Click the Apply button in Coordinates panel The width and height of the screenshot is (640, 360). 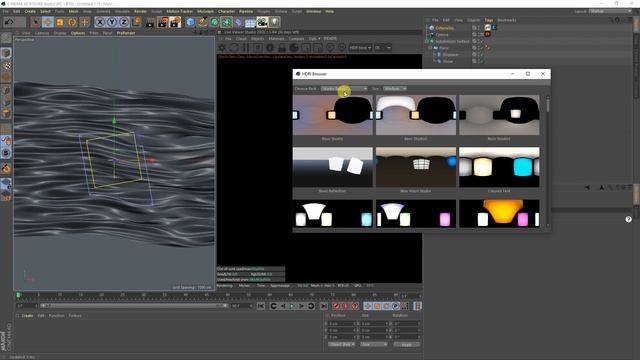(407, 344)
